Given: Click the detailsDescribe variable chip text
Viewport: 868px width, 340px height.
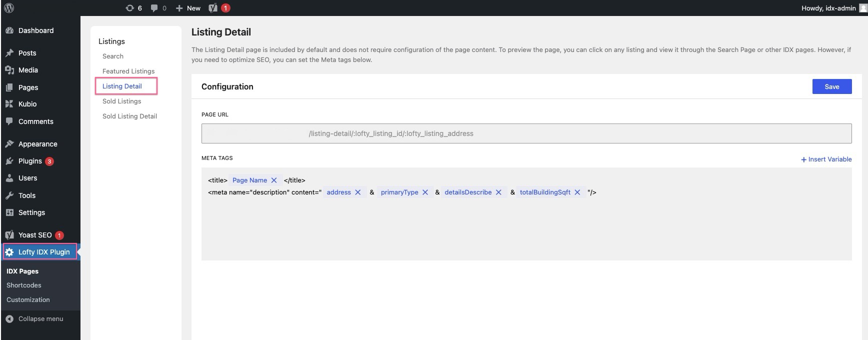Looking at the screenshot, I should point(468,192).
